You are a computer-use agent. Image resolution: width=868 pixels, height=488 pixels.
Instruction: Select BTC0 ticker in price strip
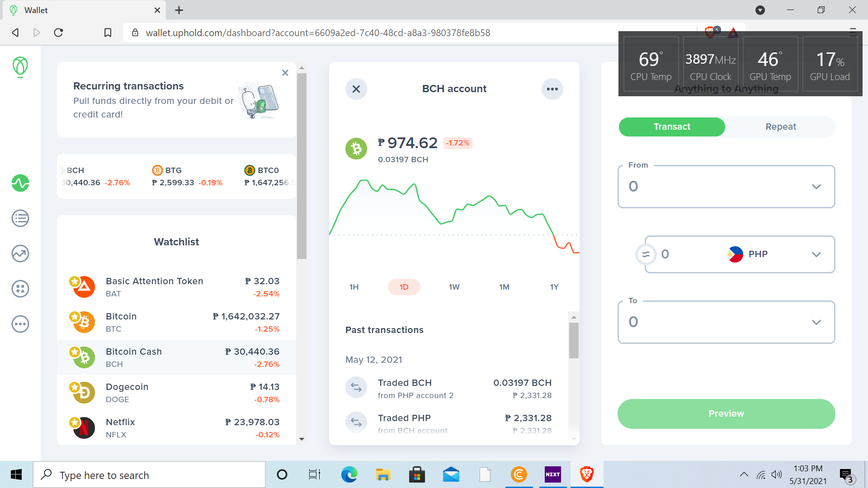pyautogui.click(x=269, y=176)
